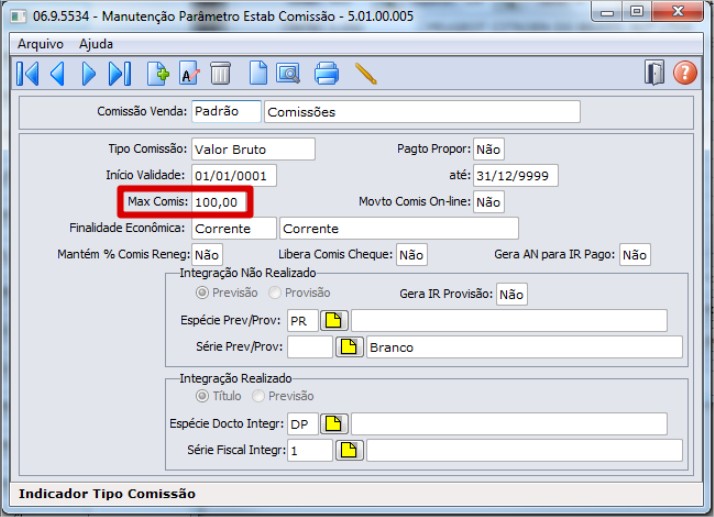Click Série Fiscal Integr field with 1
This screenshot has width=714, height=517.
(310, 450)
